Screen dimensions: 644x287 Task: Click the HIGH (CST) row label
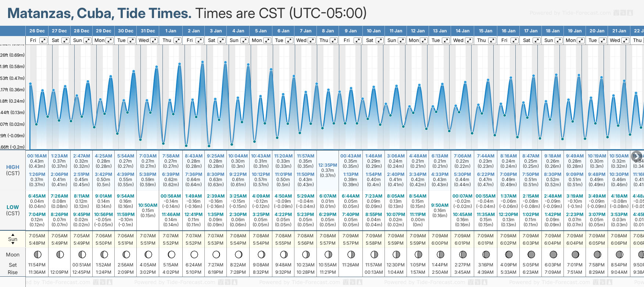click(13, 170)
